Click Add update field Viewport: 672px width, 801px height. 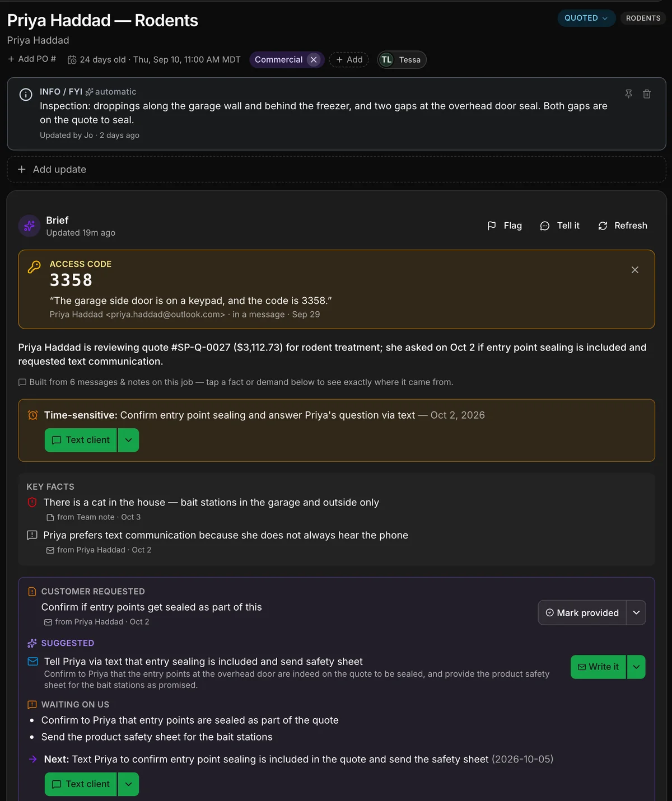click(x=336, y=170)
